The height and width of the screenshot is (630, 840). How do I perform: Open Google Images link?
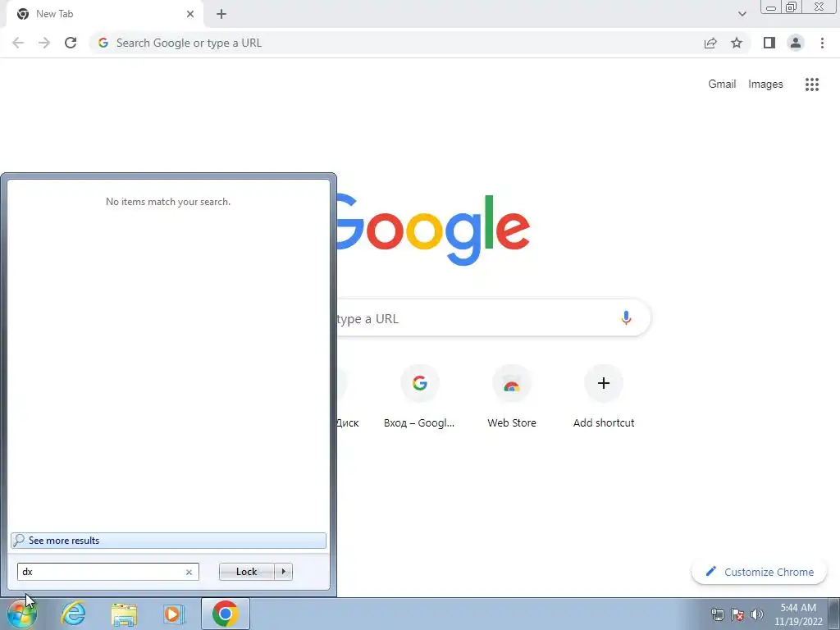coord(765,84)
